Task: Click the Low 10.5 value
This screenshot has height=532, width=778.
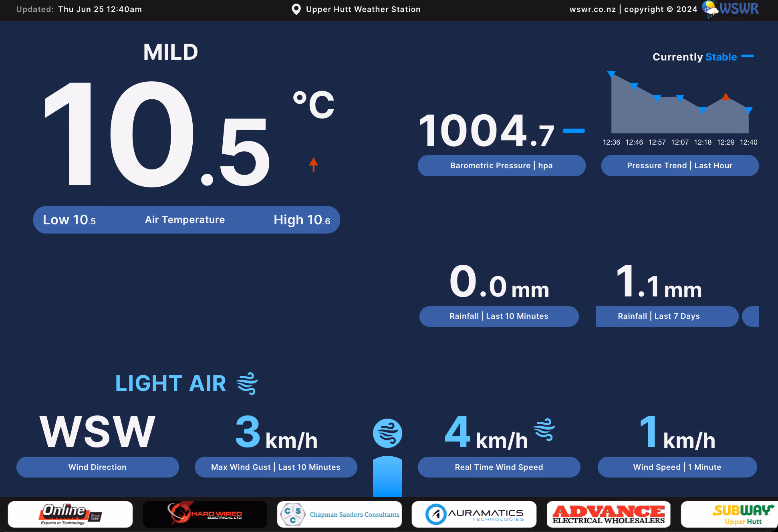Action: pos(69,220)
